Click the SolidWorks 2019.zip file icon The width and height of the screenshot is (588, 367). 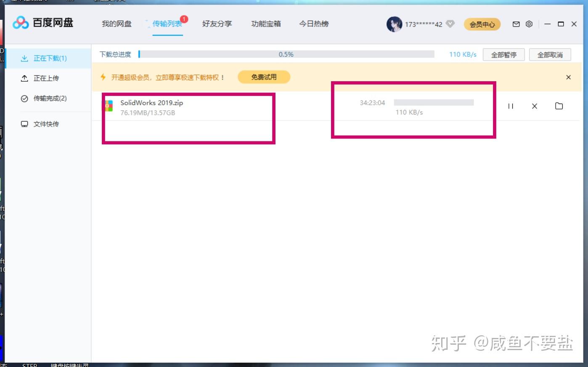pos(109,106)
